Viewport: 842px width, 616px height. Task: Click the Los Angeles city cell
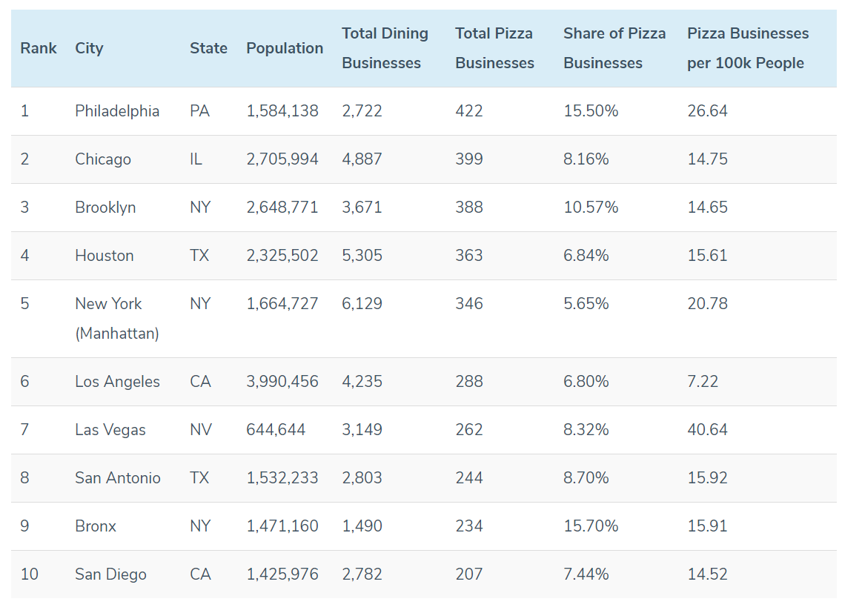(x=117, y=382)
